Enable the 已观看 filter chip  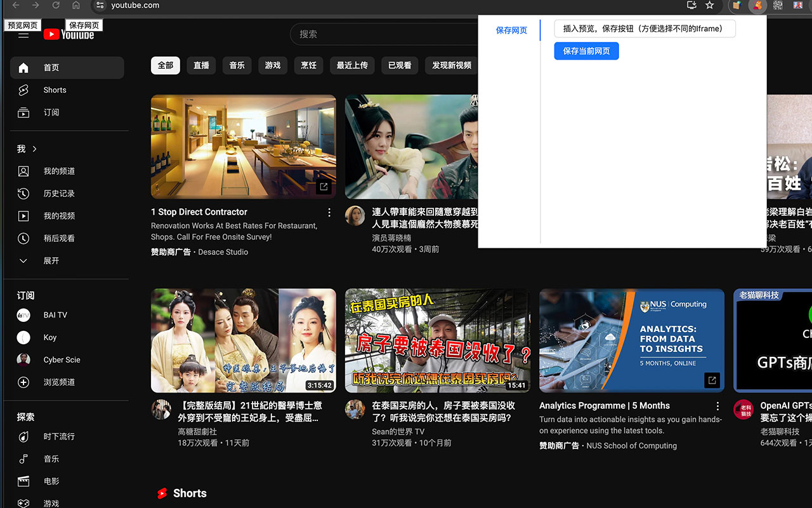coord(399,65)
